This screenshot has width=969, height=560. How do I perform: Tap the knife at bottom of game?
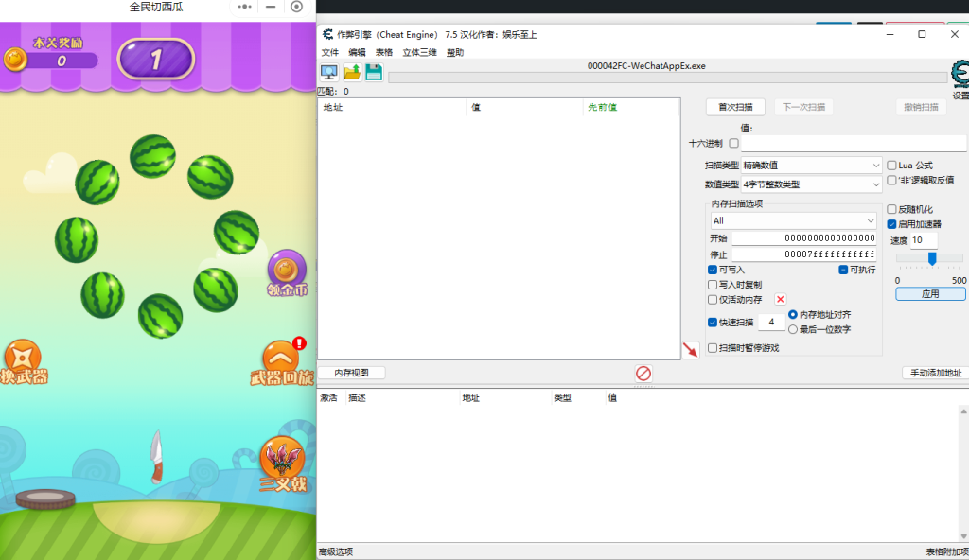[156, 457]
